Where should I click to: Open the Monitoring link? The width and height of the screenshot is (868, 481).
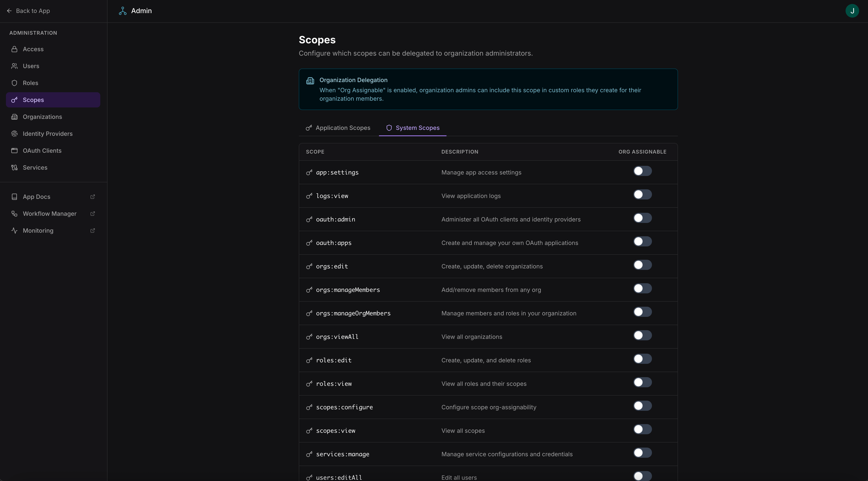tap(53, 230)
